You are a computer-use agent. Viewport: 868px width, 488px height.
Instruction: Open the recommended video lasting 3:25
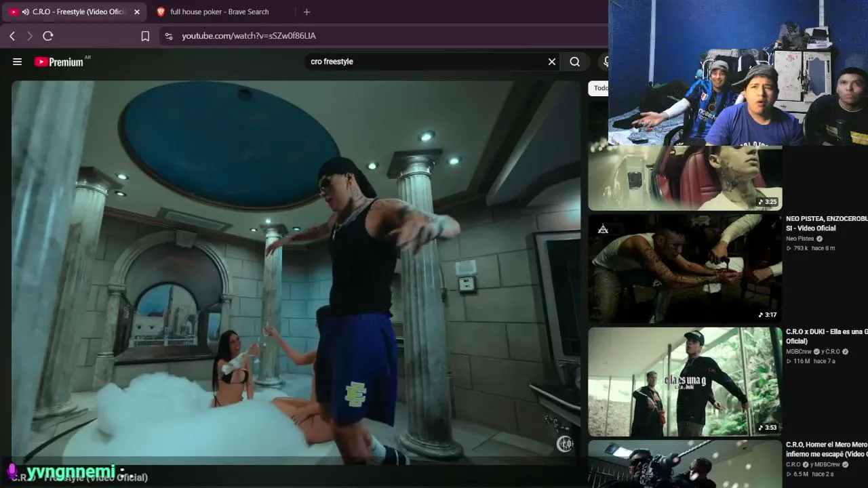click(x=685, y=178)
